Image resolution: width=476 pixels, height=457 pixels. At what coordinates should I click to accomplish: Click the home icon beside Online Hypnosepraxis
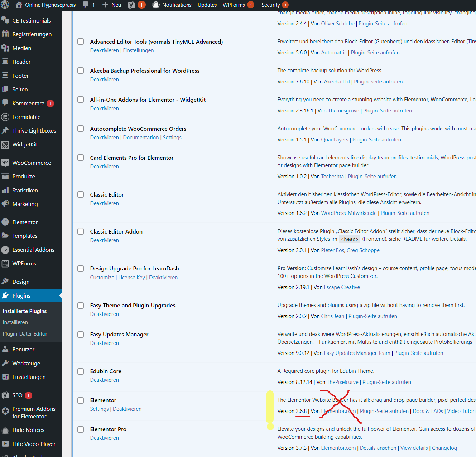pyautogui.click(x=19, y=5)
